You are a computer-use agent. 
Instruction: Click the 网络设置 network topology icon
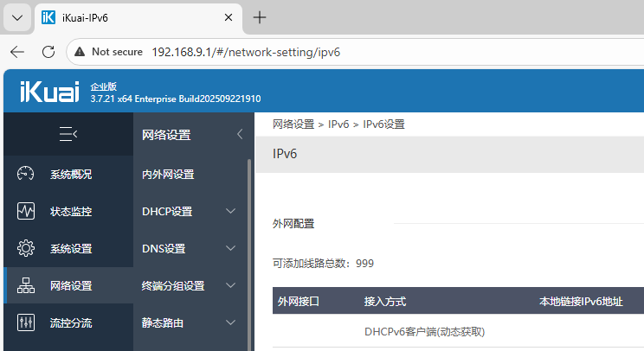(x=26, y=286)
